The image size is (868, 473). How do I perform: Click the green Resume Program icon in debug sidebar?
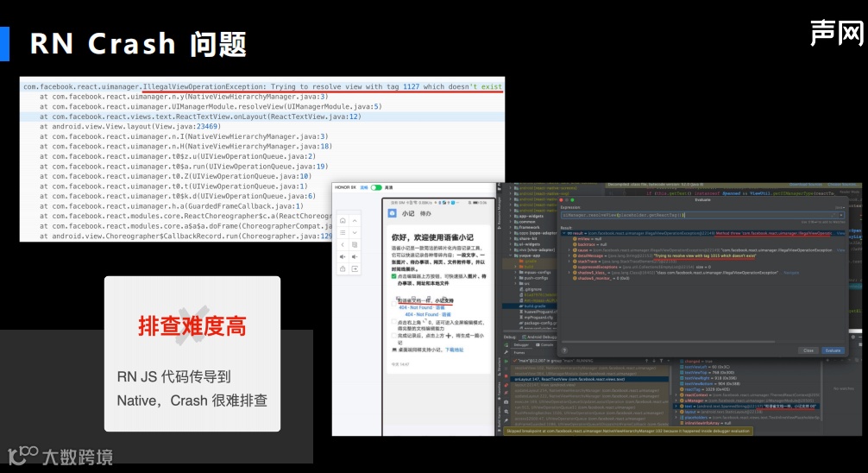506,361
